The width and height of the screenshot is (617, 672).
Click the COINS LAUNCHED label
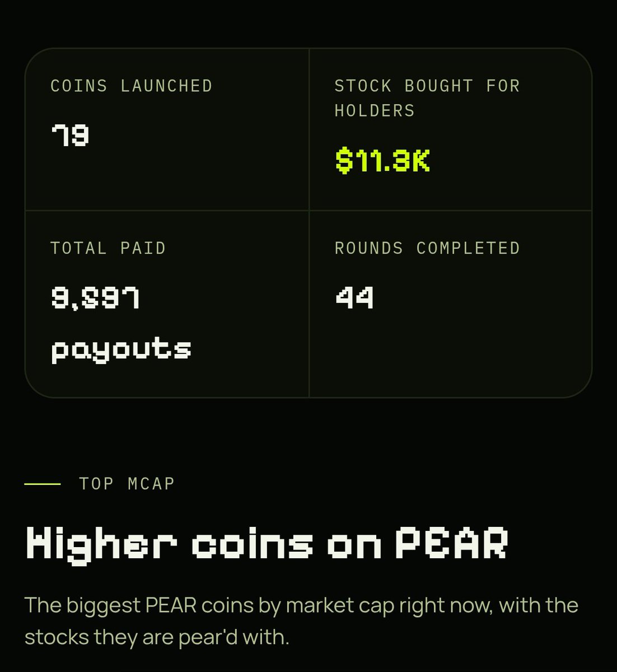(x=132, y=86)
